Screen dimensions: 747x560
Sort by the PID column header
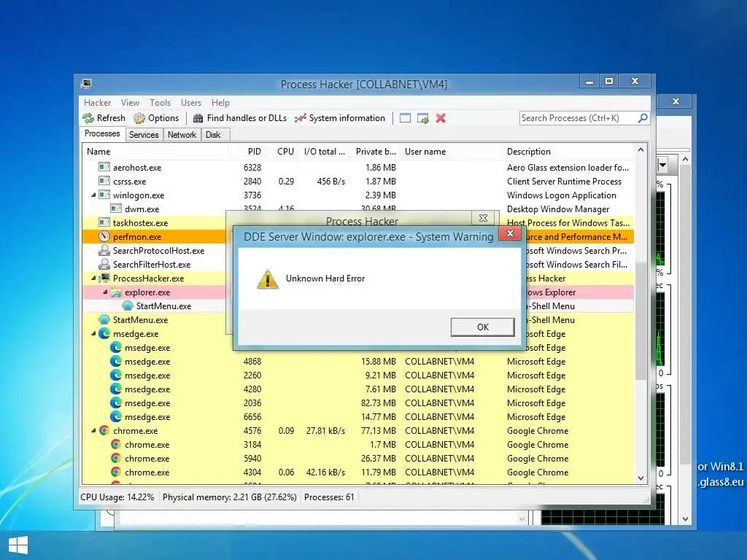[247, 152]
